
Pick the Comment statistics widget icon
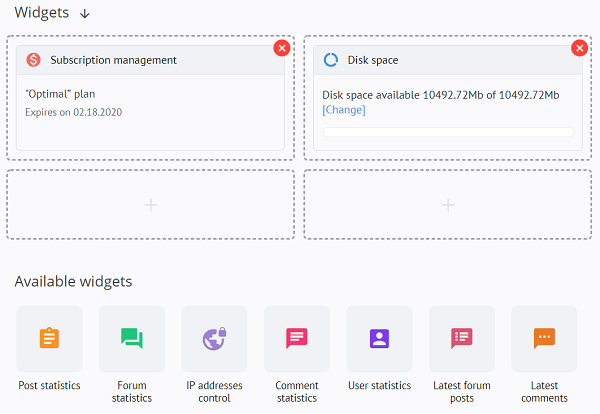point(297,339)
